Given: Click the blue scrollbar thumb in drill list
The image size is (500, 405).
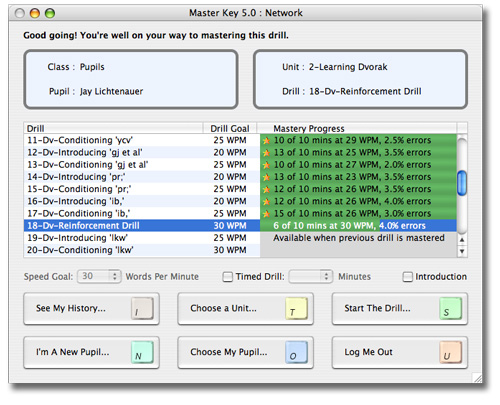Looking at the screenshot, I should 462,183.
